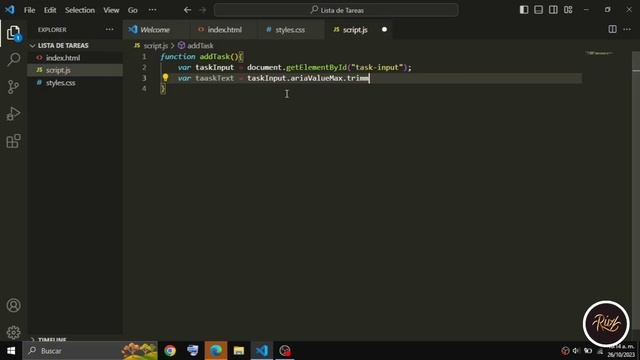
Task: Click the taskbar clock and date
Action: click(x=620, y=351)
